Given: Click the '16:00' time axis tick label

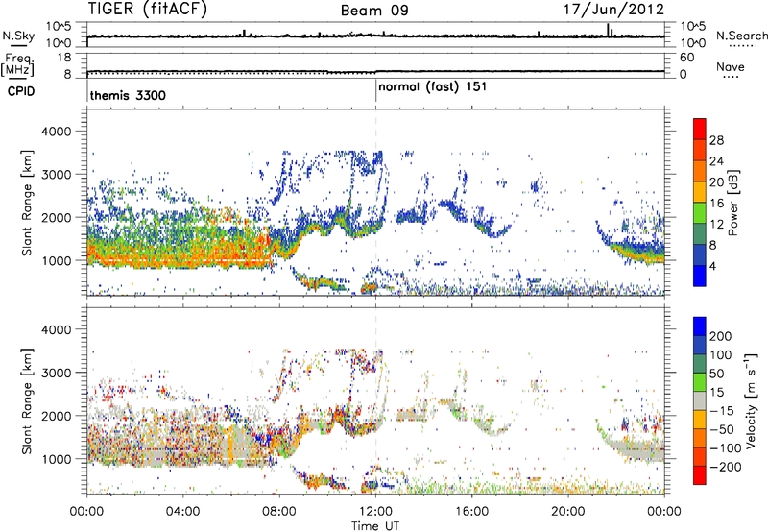Looking at the screenshot, I should click(471, 512).
